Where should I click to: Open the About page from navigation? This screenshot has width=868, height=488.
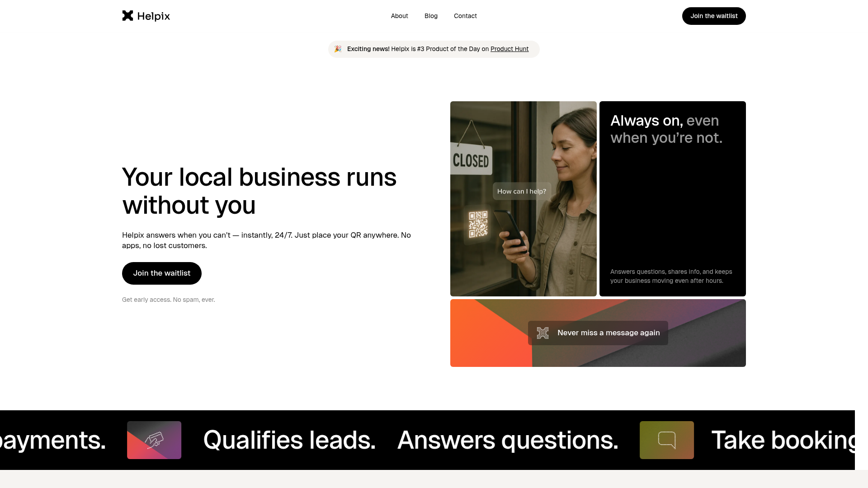click(x=399, y=16)
